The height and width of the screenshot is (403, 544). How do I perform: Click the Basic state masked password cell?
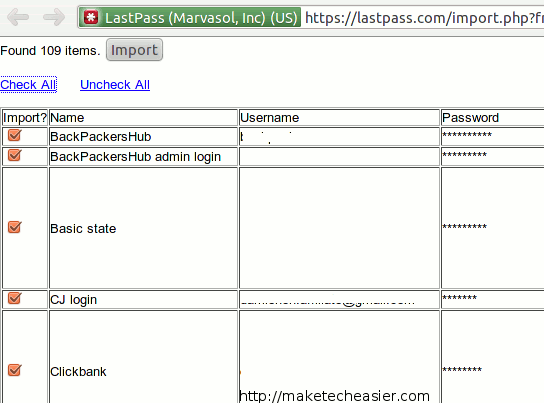(x=493, y=228)
